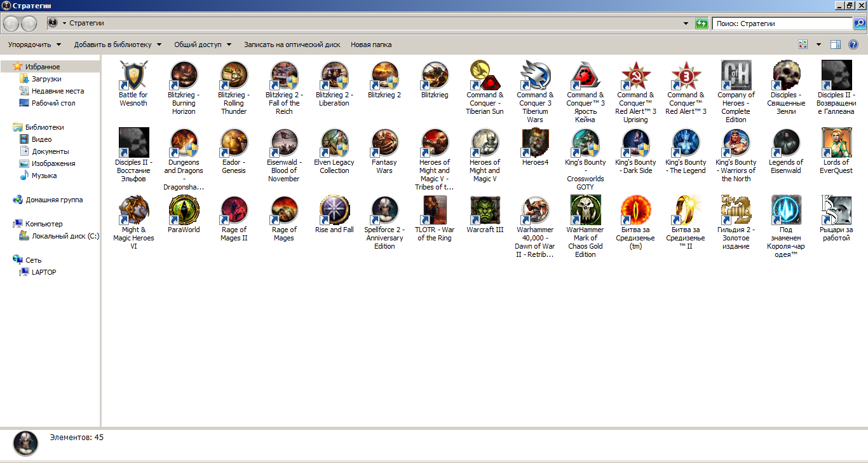
Task: Open Добавить в библиотеку dropdown
Action: [118, 45]
